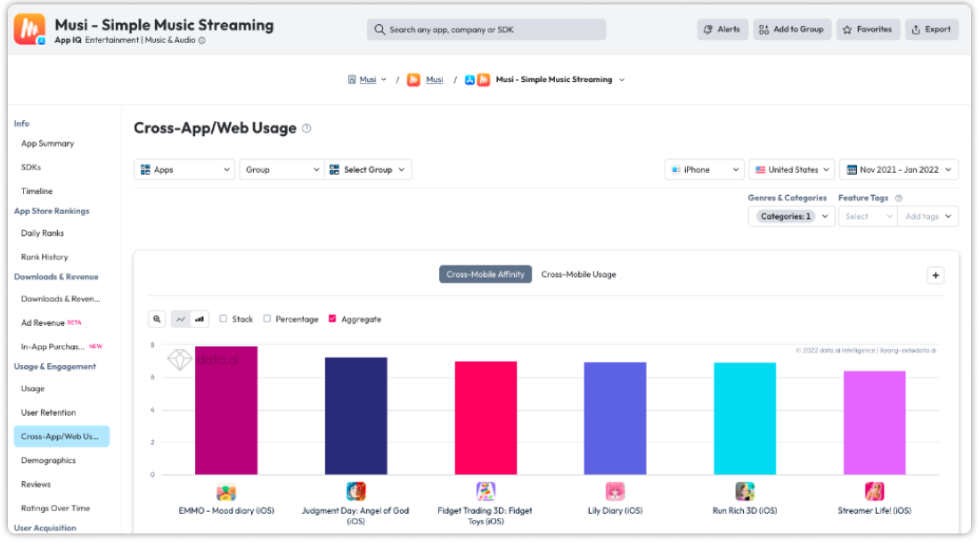Click the App Store icon in breadcrumb

470,80
